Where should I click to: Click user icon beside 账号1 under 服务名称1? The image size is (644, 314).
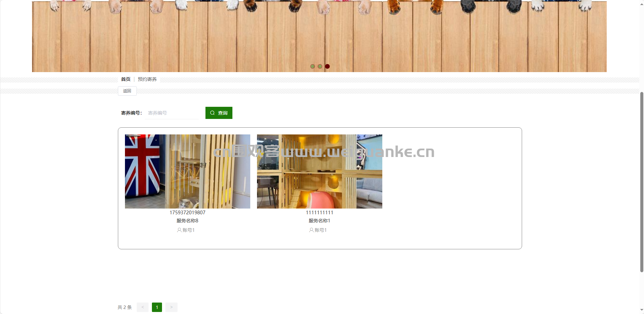(311, 230)
